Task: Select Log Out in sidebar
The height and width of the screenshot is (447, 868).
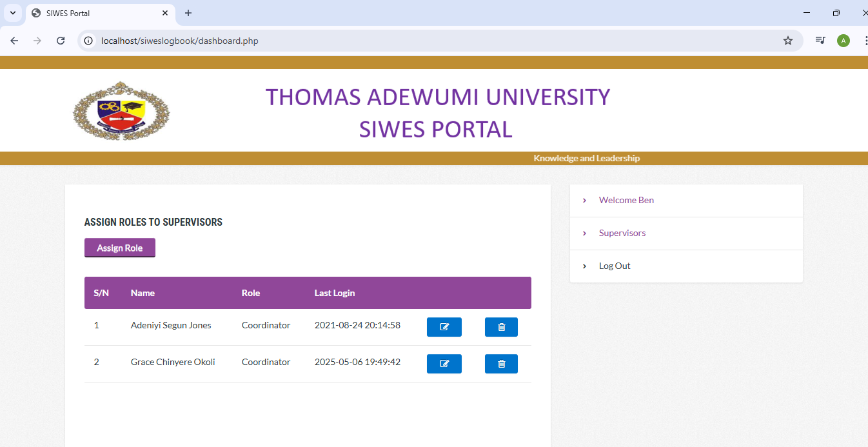Action: click(614, 266)
